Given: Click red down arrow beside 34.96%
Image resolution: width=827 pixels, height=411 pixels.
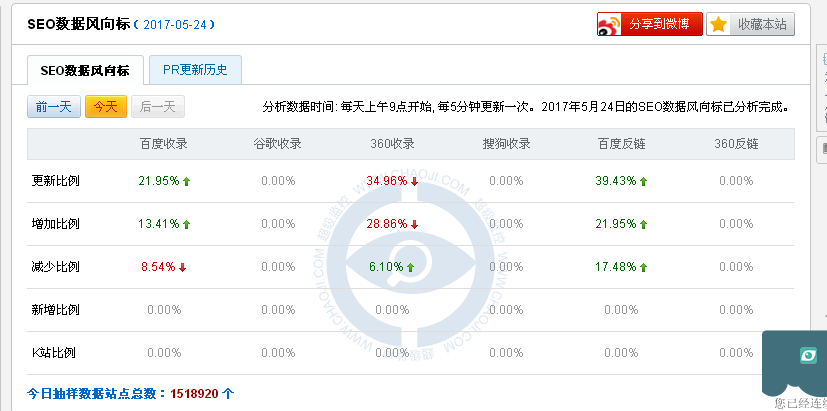Looking at the screenshot, I should click(415, 181).
